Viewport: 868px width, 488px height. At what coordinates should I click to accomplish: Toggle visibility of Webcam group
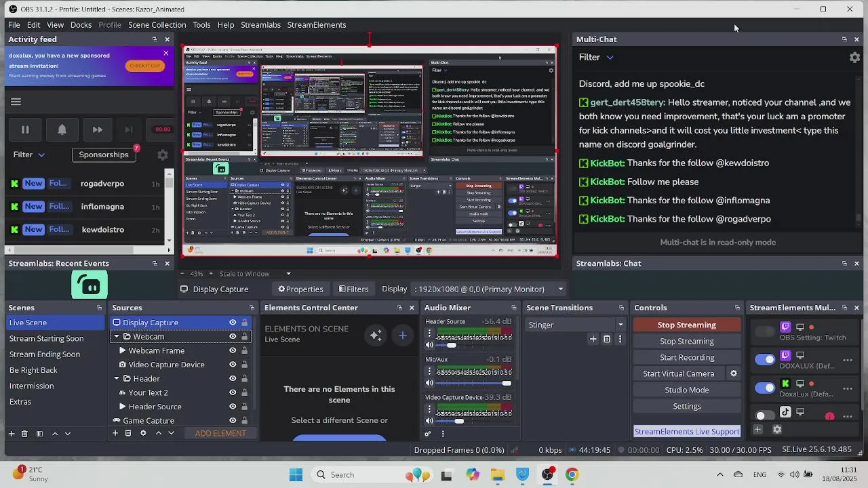click(x=233, y=337)
